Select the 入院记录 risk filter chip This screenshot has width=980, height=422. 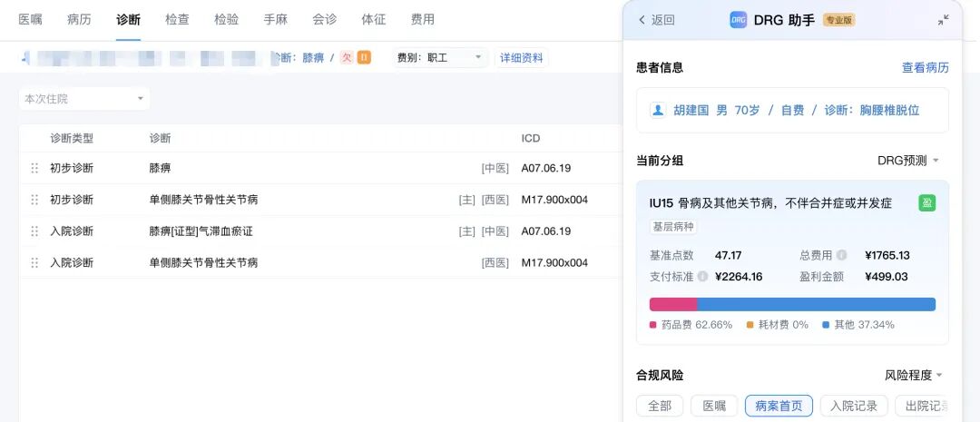pos(853,406)
